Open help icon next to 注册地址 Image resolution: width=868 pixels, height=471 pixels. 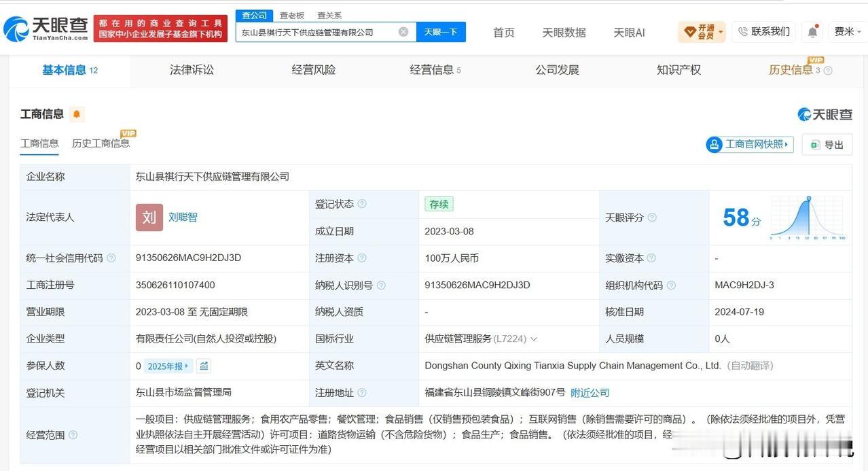[362, 393]
